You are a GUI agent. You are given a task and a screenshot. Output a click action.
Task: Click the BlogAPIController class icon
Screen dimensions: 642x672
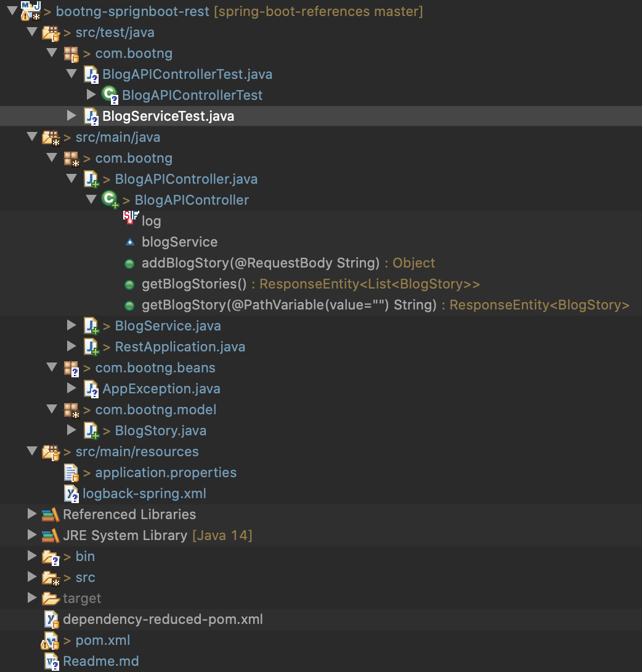pyautogui.click(x=110, y=200)
